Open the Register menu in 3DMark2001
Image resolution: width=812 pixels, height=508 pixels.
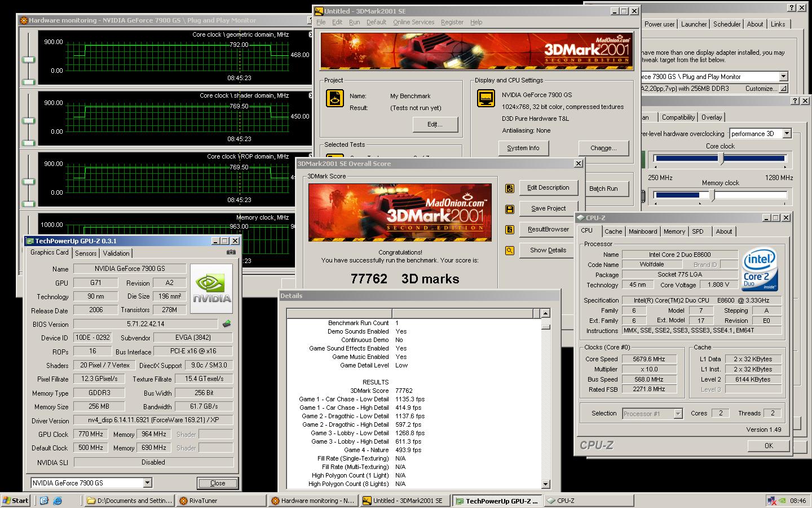pos(452,22)
